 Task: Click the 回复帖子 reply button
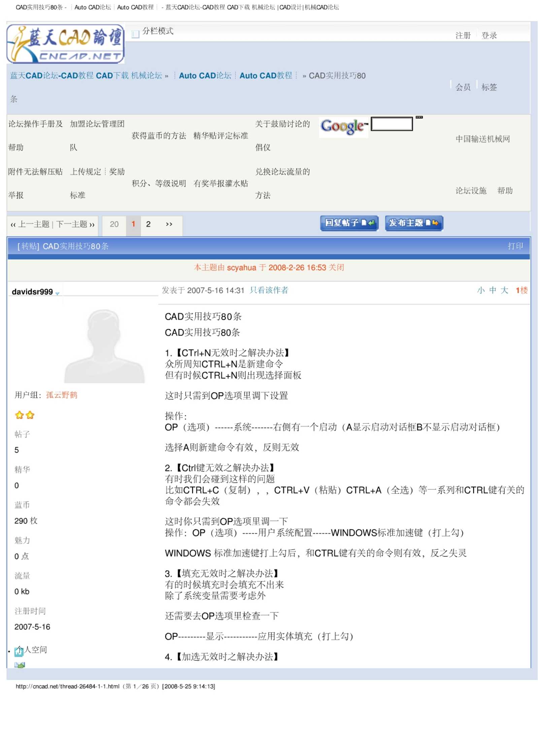pyautogui.click(x=349, y=223)
